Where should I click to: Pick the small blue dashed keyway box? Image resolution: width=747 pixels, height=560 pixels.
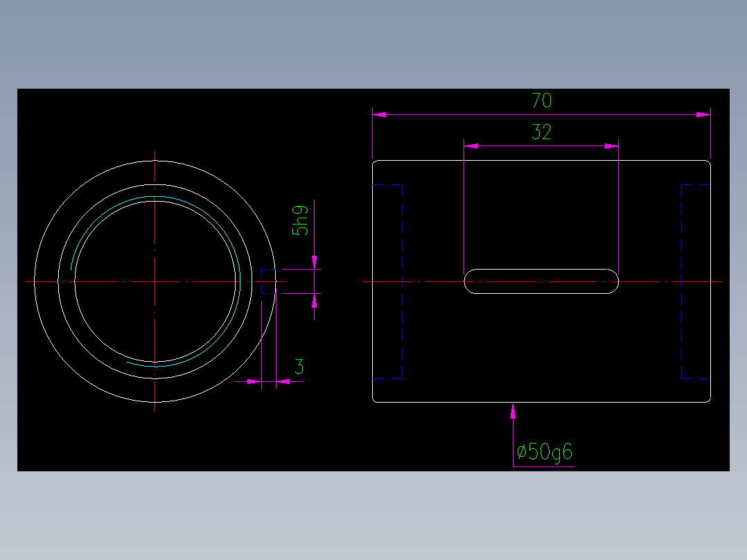point(268,281)
